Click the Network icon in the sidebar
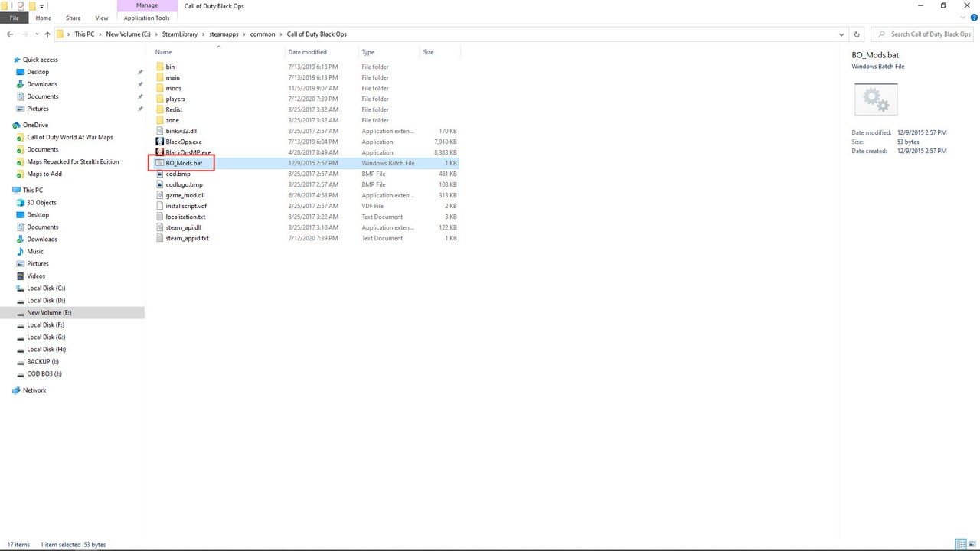Screen dimensions: 980x551 (16, 390)
